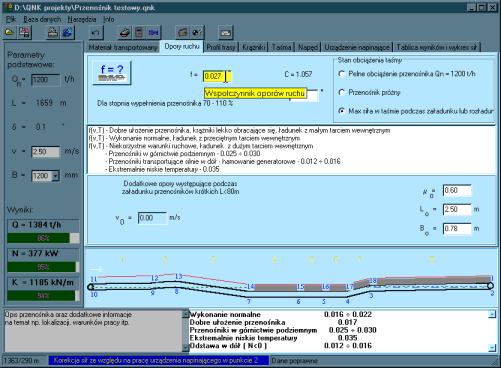501x368 pixels.
Task: Select Pełne obciążenie przenośnika radio option
Action: tap(342, 74)
